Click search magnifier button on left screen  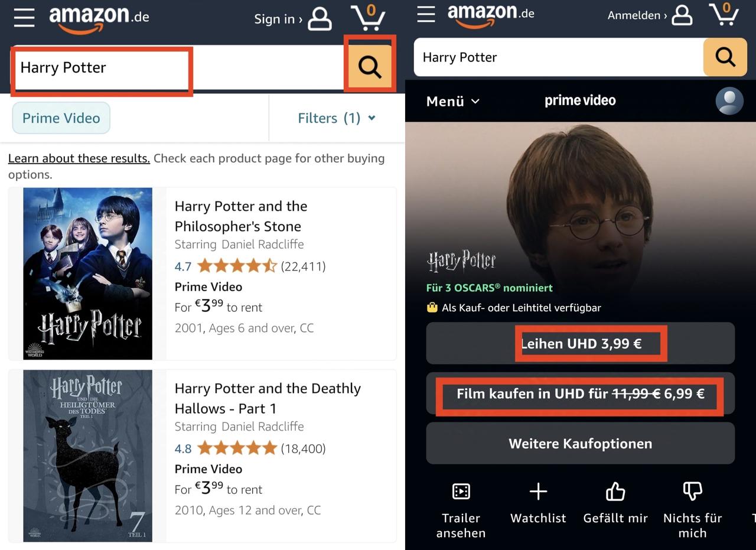click(x=370, y=67)
